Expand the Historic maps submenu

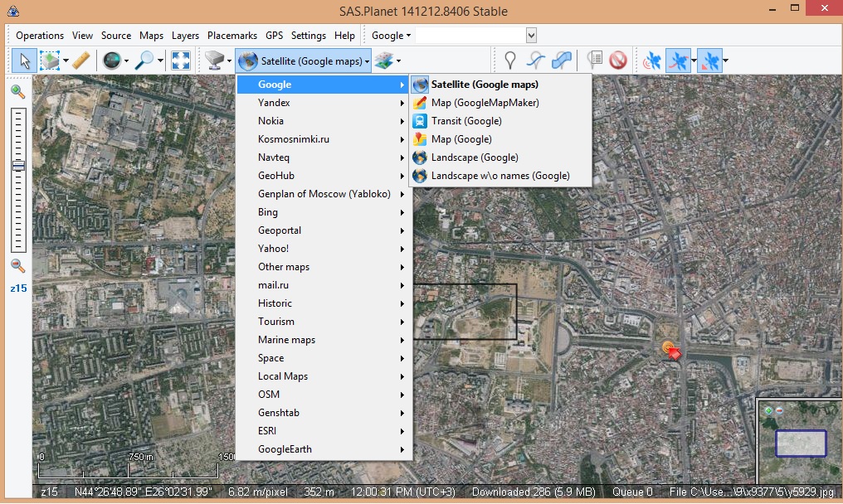click(x=324, y=303)
